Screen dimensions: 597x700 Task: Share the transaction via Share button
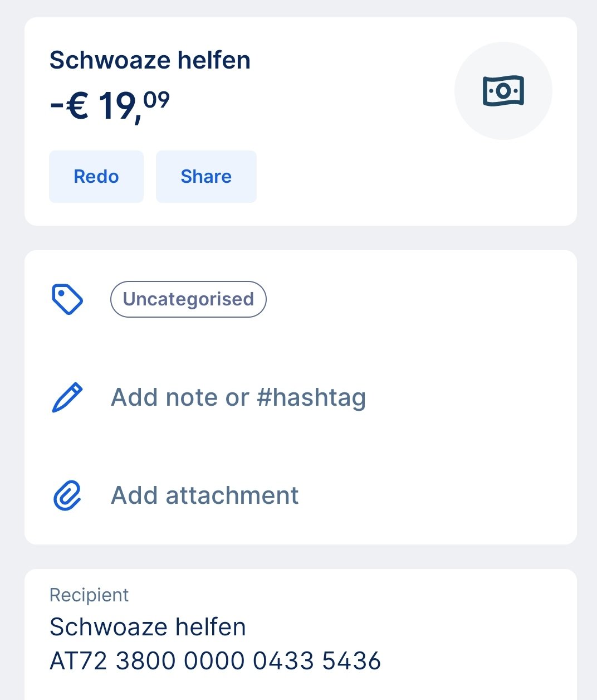(206, 177)
